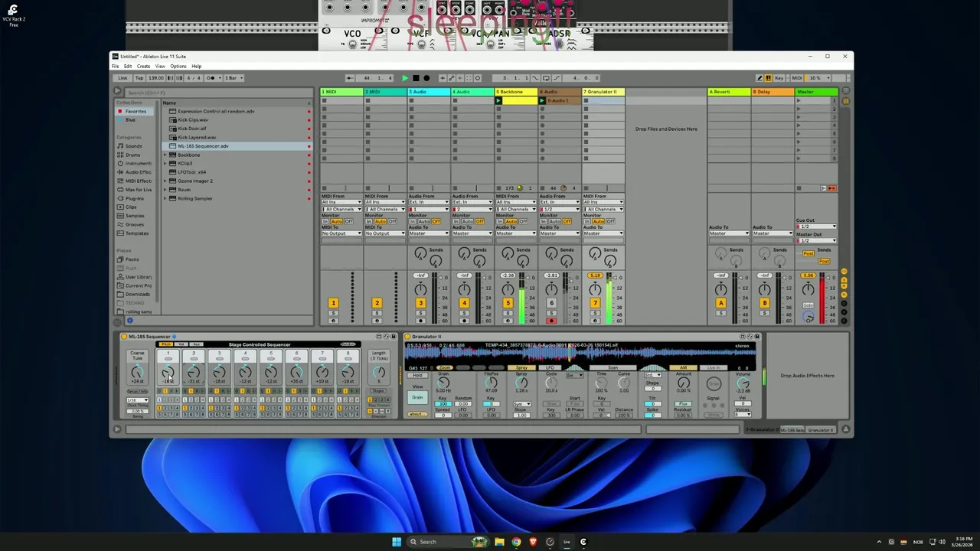This screenshot has width=980, height=551.
Task: Expand the Ozone Imager 2 entry
Action: [x=165, y=181]
